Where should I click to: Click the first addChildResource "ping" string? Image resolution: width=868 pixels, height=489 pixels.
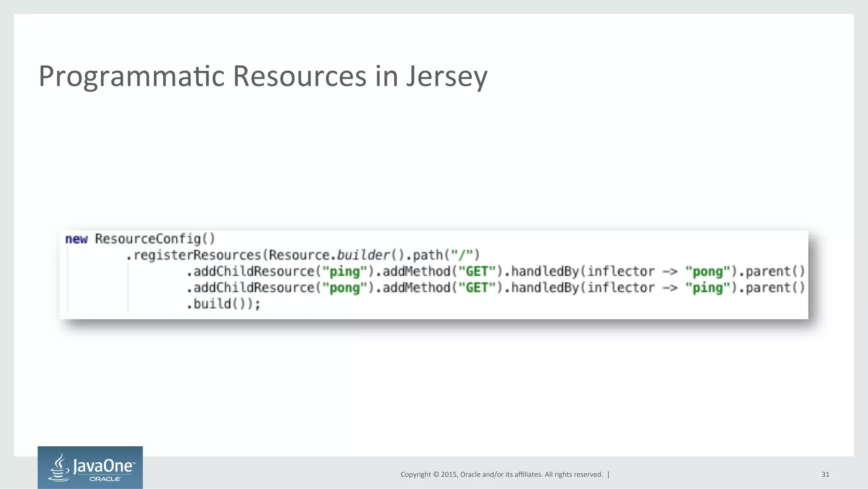click(x=345, y=271)
